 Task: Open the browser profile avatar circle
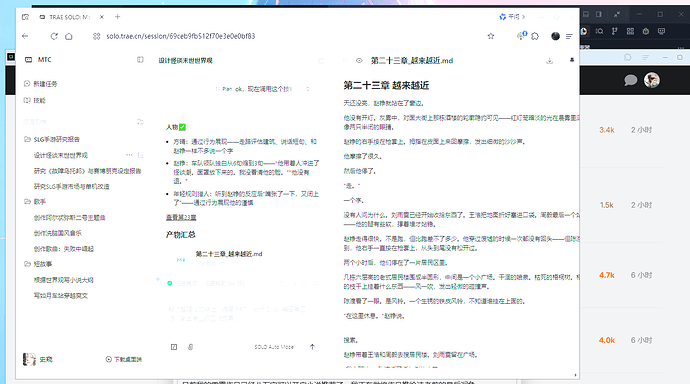point(555,36)
